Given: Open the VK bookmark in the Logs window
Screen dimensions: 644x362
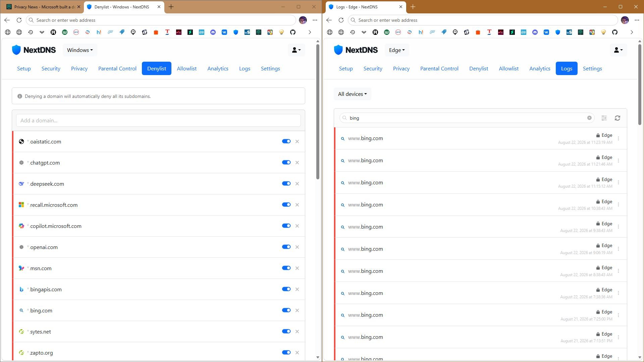Looking at the screenshot, I should click(546, 32).
